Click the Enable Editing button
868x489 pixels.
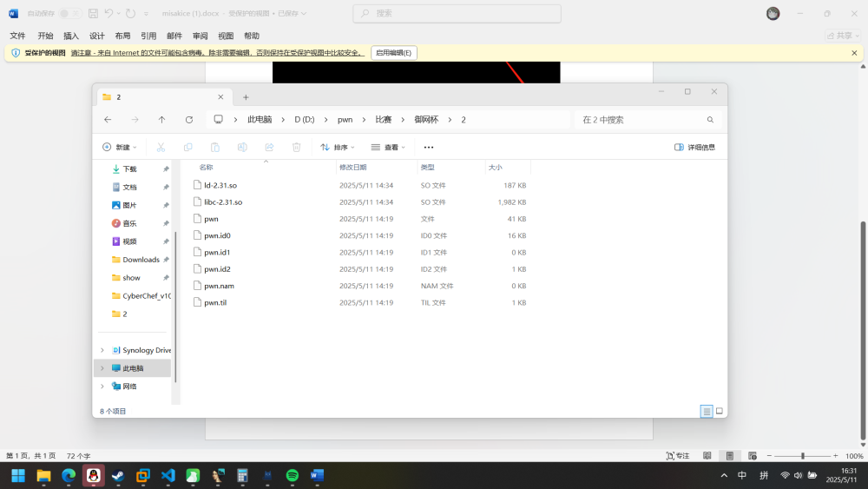click(394, 53)
